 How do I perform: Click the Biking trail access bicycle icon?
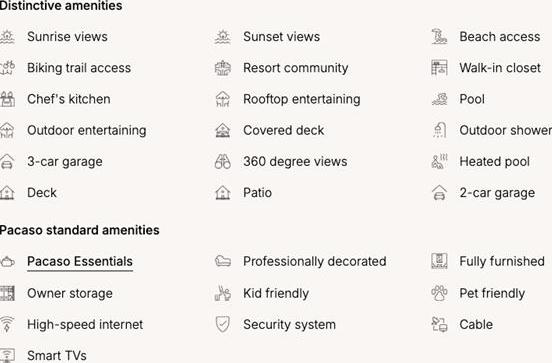point(7,68)
